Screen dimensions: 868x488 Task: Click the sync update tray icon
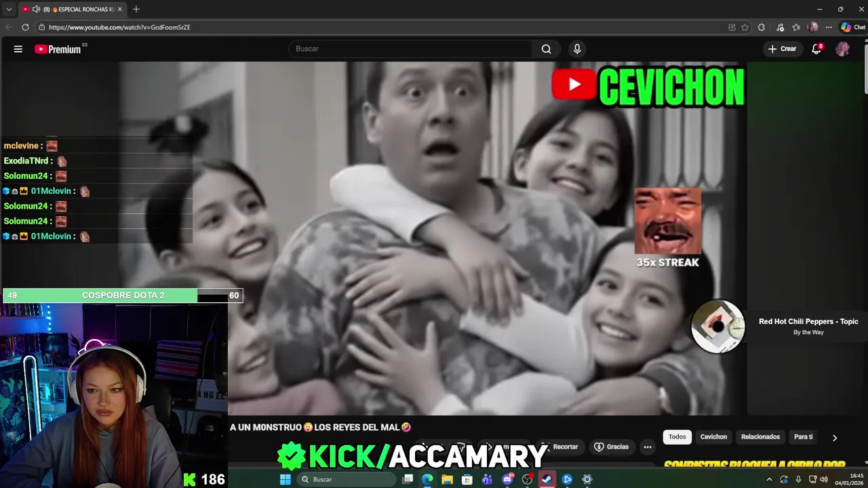(x=784, y=479)
